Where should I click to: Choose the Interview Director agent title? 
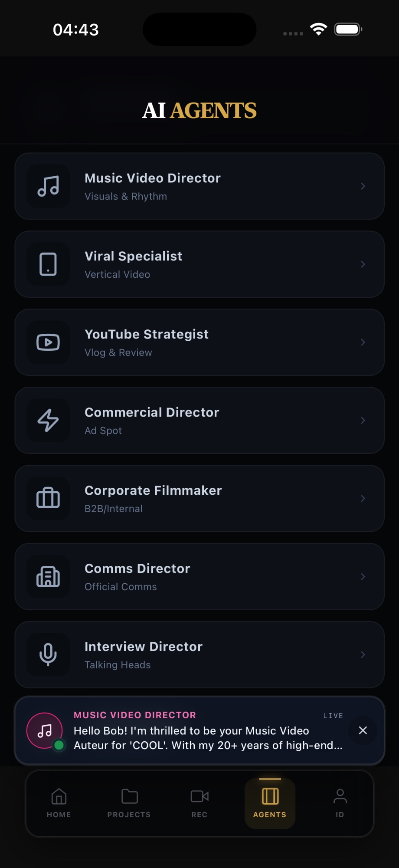pyautogui.click(x=144, y=647)
